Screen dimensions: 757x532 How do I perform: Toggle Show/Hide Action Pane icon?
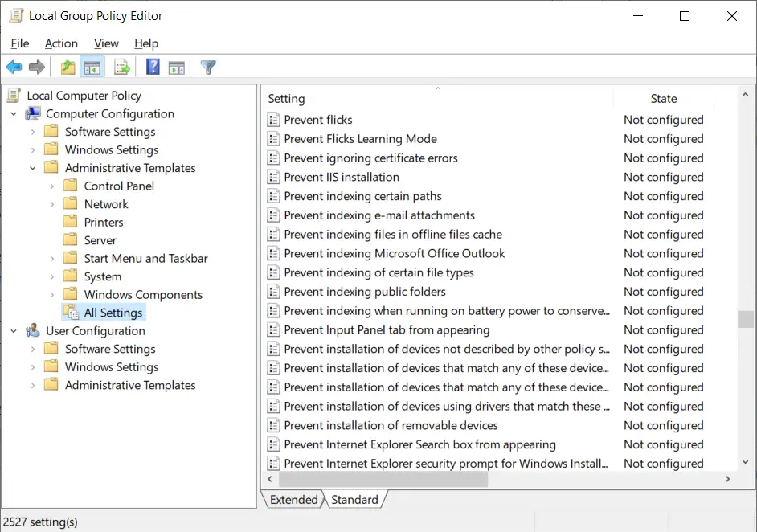click(176, 68)
